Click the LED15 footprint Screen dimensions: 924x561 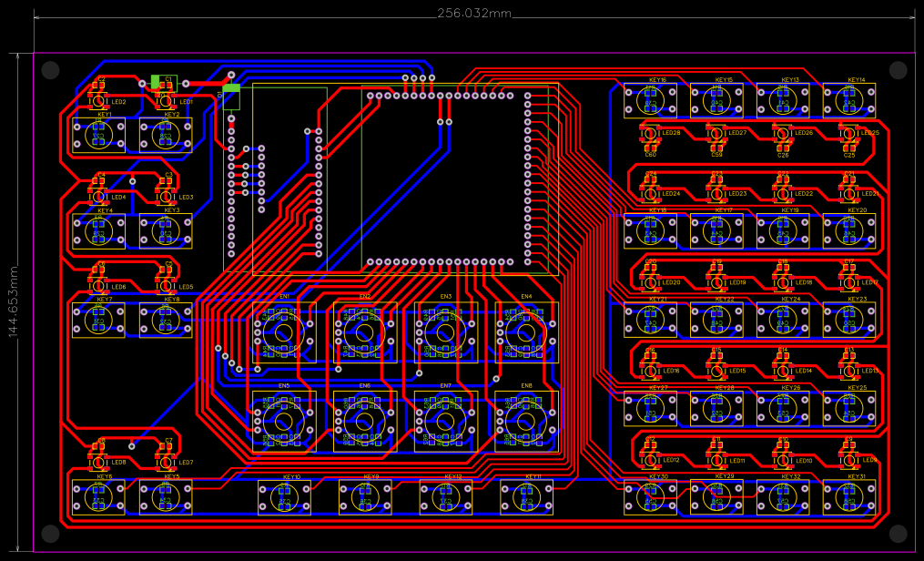pos(716,371)
